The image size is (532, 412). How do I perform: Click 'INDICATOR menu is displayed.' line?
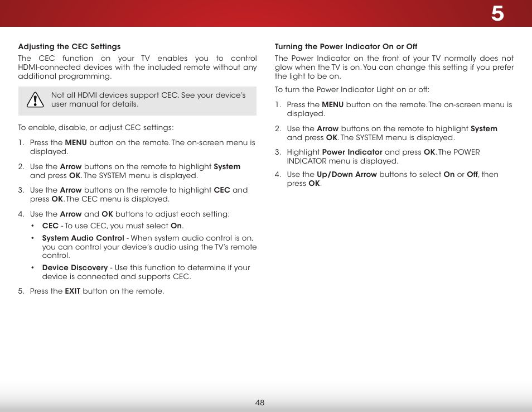(x=343, y=161)
